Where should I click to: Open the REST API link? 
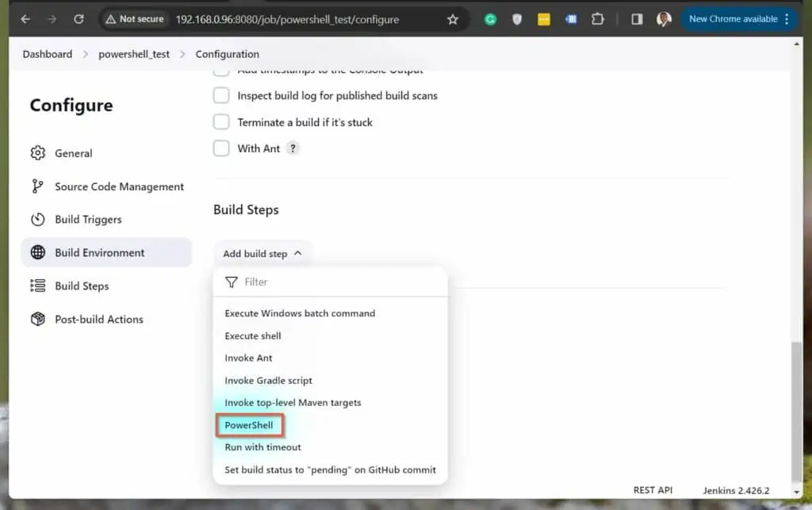[653, 490]
